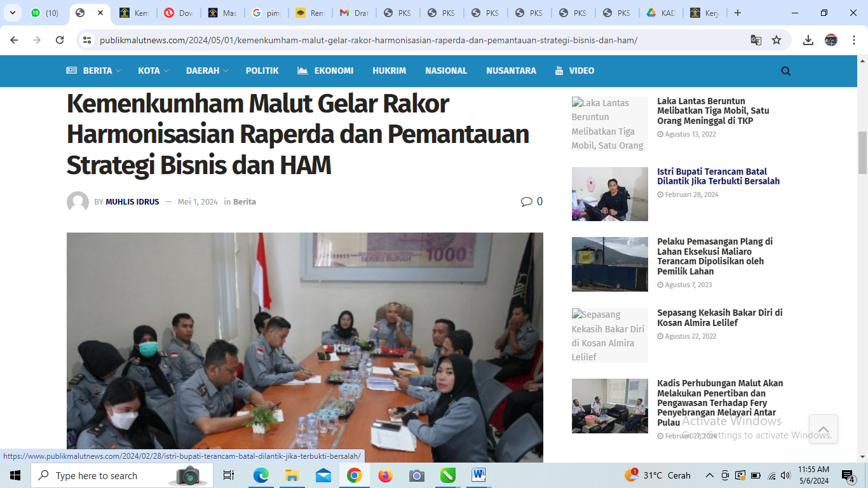Open the HUKRIM menu section
868x488 pixels.
point(389,71)
